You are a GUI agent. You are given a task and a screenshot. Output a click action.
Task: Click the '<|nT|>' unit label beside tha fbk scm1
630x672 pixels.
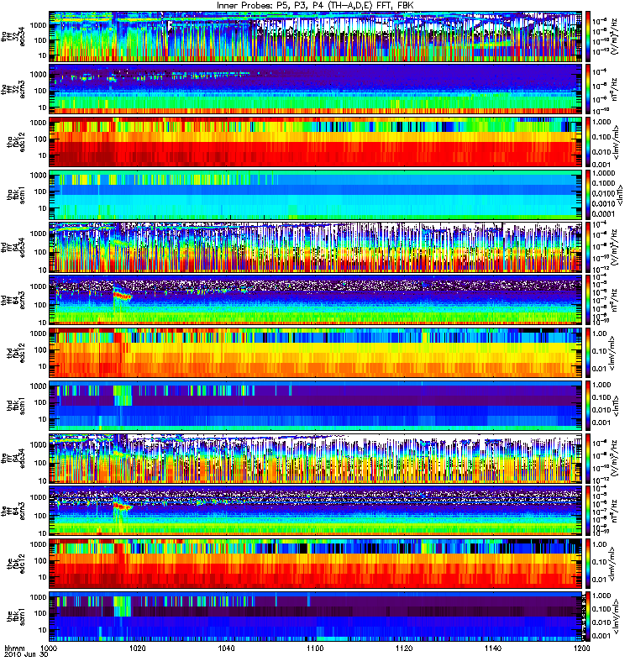pos(620,195)
